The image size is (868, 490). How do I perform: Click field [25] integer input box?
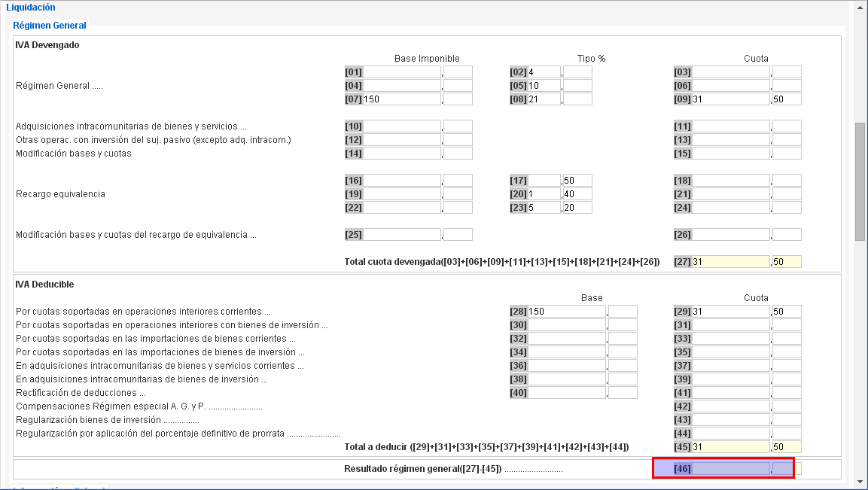[x=402, y=235]
